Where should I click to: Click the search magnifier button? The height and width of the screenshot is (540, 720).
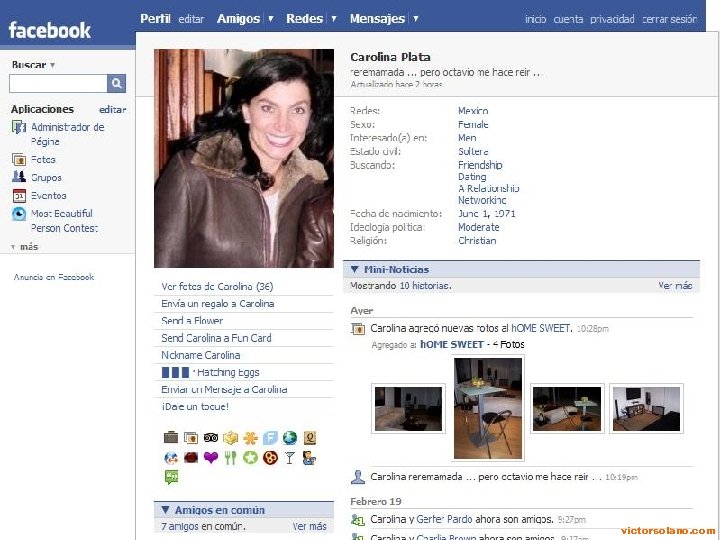click(116, 83)
